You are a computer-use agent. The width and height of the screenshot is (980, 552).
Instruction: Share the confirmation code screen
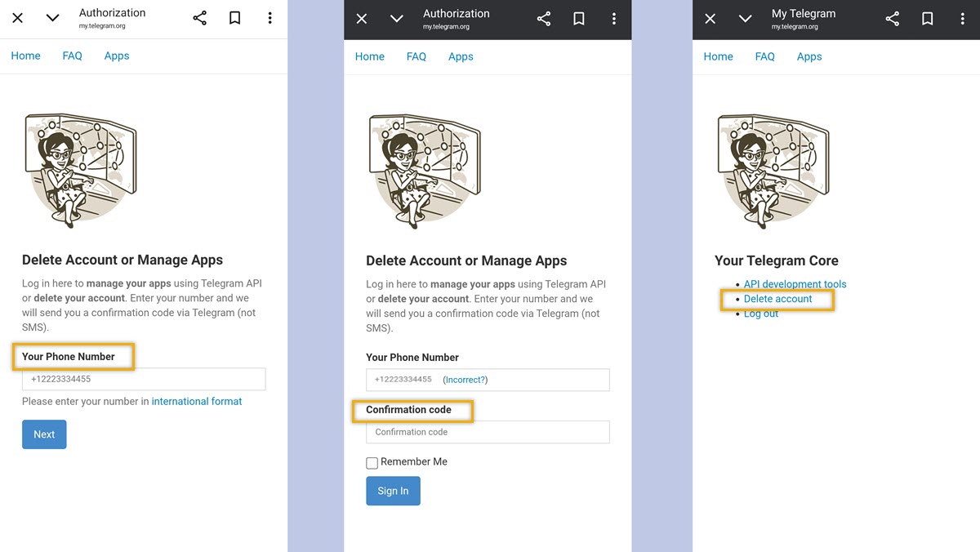tap(544, 18)
